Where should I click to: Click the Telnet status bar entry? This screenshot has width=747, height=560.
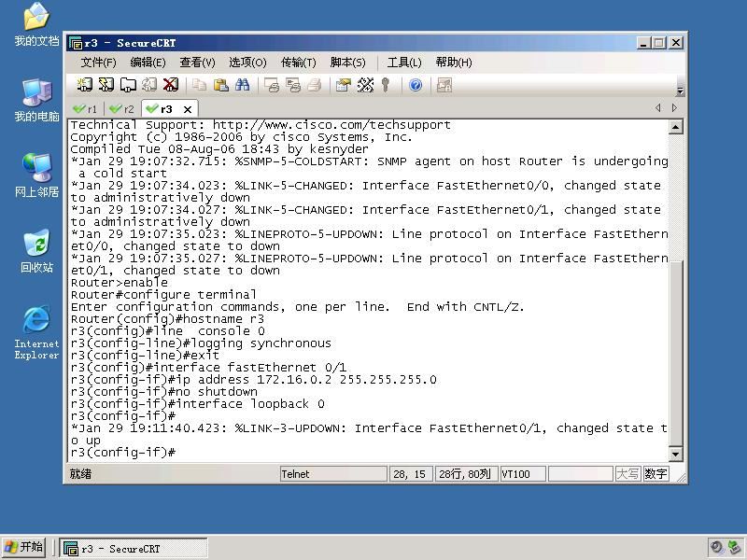333,474
